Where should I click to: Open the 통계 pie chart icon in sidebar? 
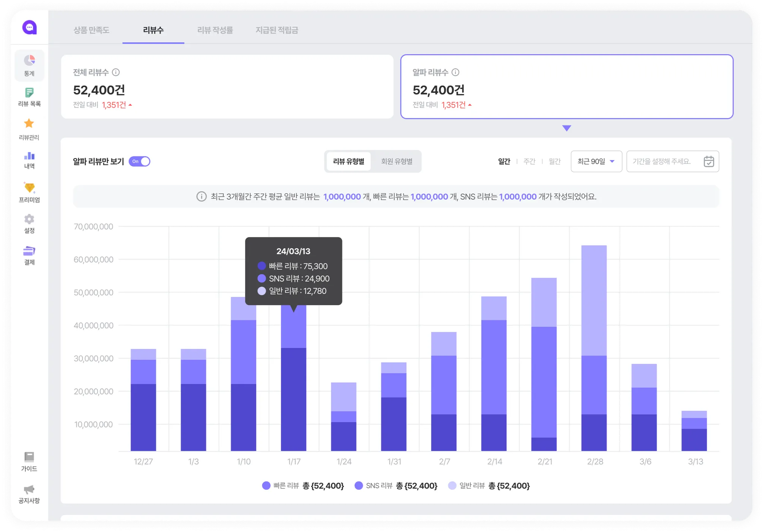pyautogui.click(x=29, y=61)
